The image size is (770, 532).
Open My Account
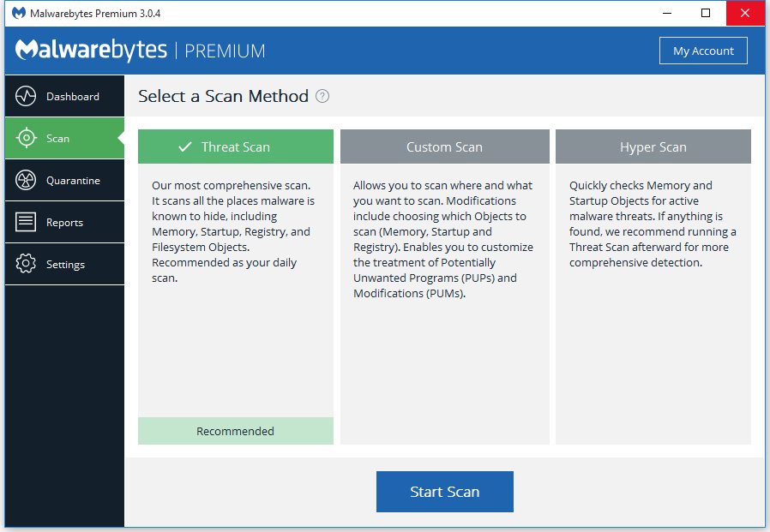click(703, 51)
